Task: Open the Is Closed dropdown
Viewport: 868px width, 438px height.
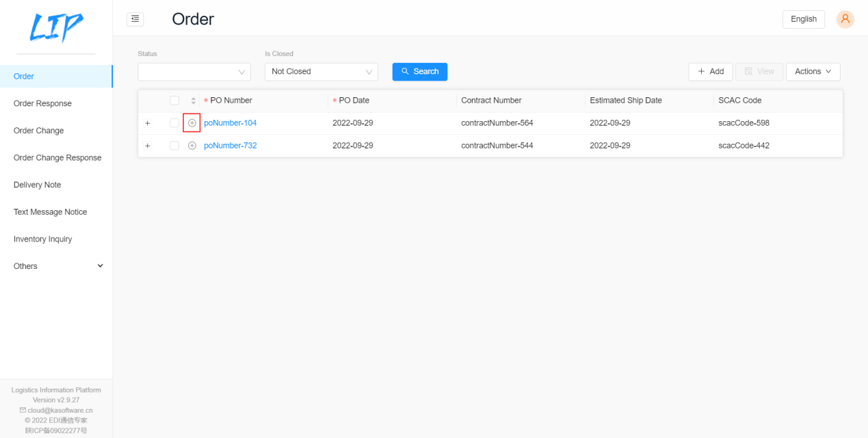Action: click(321, 71)
